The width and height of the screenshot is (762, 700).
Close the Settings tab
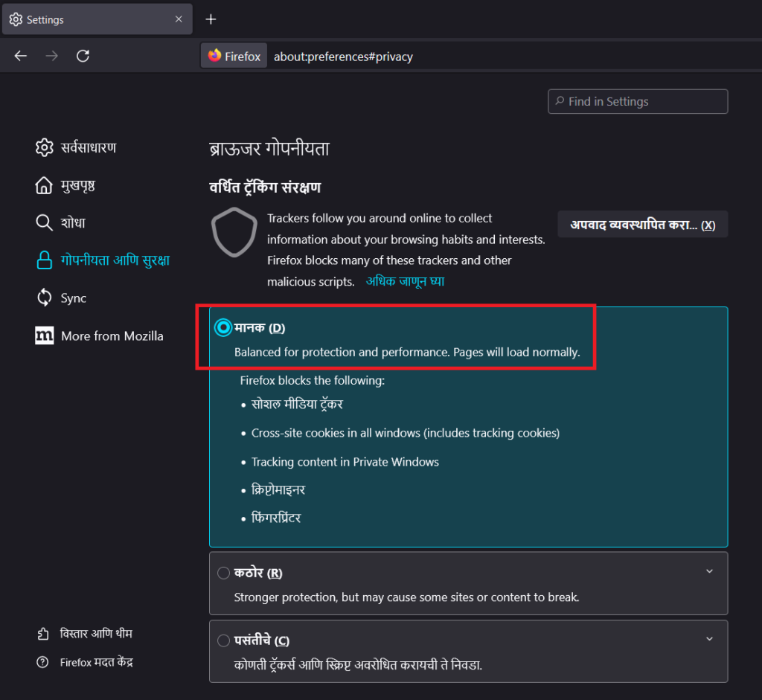click(x=179, y=19)
